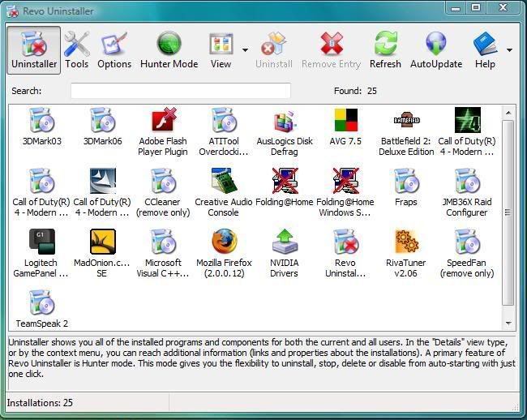Open the Options toolbar button
Viewport: 527px width, 420px height.
(114, 50)
